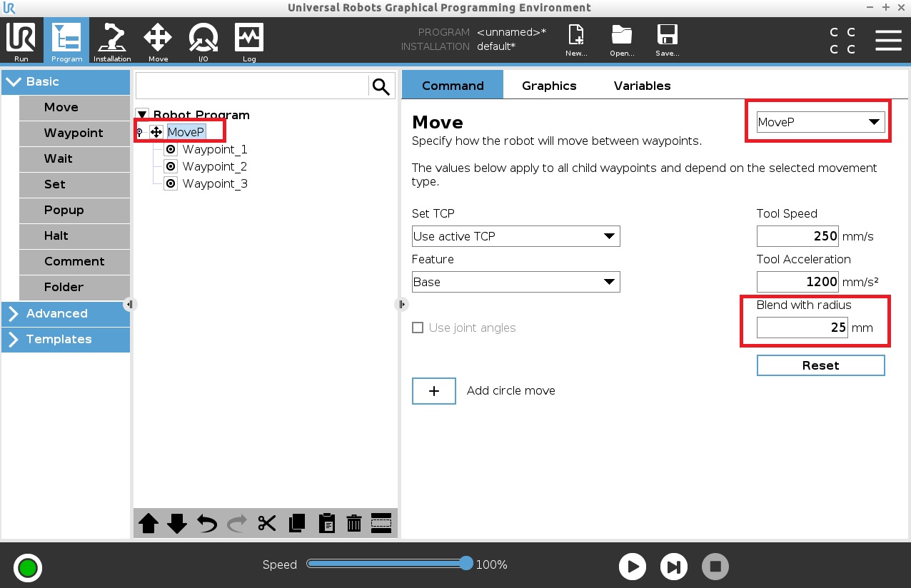Viewport: 911px width, 588px height.
Task: Click the Reset button
Action: [x=820, y=365]
